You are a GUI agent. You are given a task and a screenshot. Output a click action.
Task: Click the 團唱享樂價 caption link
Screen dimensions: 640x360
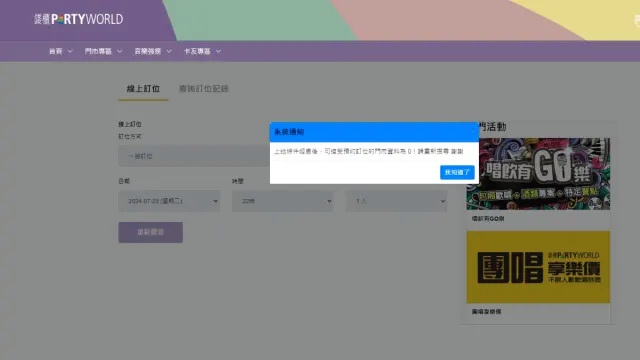pyautogui.click(x=486, y=311)
